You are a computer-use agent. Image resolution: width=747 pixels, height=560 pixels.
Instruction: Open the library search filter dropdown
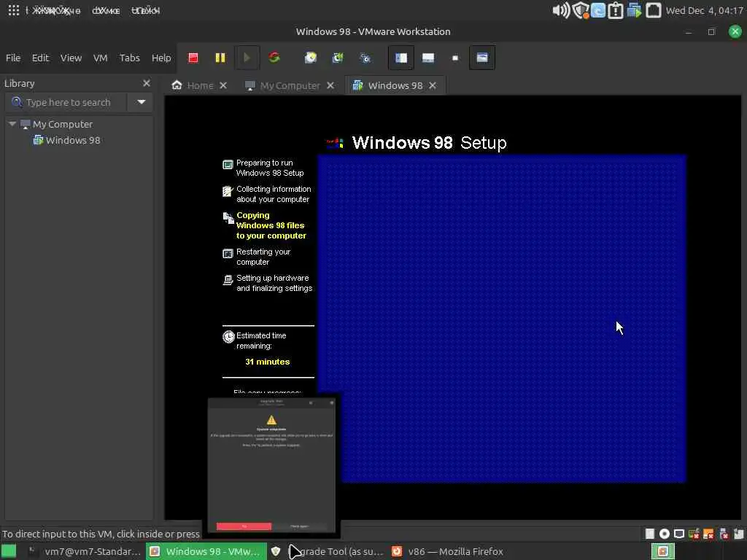(141, 102)
